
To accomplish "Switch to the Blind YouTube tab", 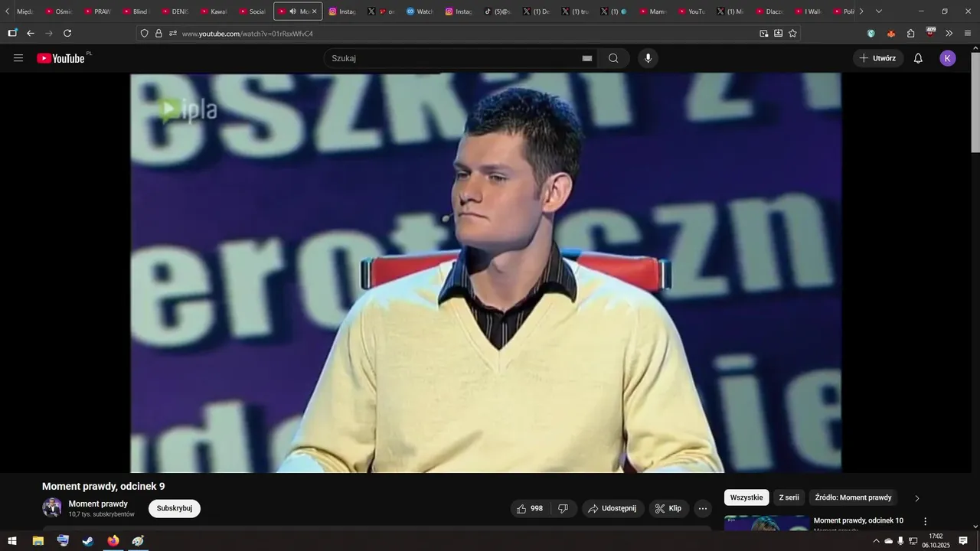I will (135, 11).
